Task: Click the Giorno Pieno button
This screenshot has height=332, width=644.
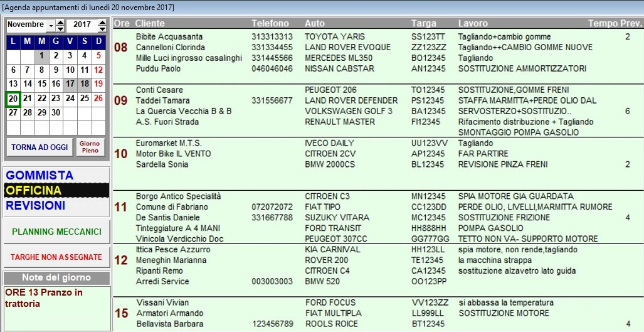Action: point(90,147)
